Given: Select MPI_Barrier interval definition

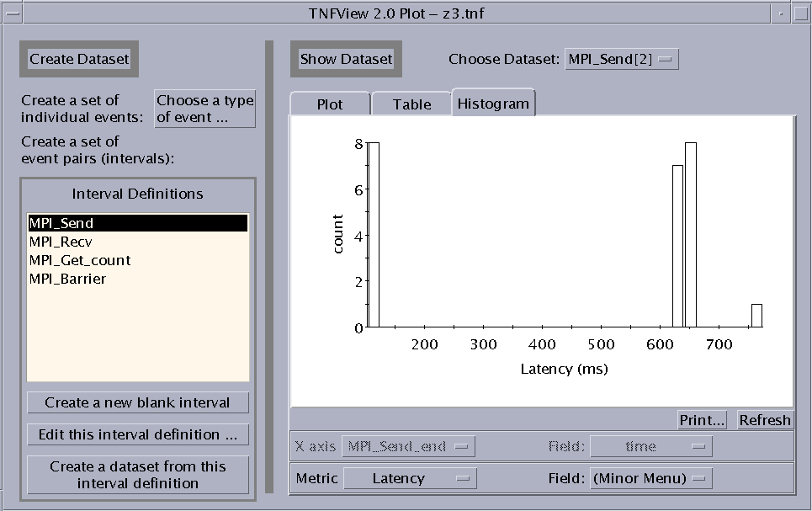Looking at the screenshot, I should tap(138, 279).
